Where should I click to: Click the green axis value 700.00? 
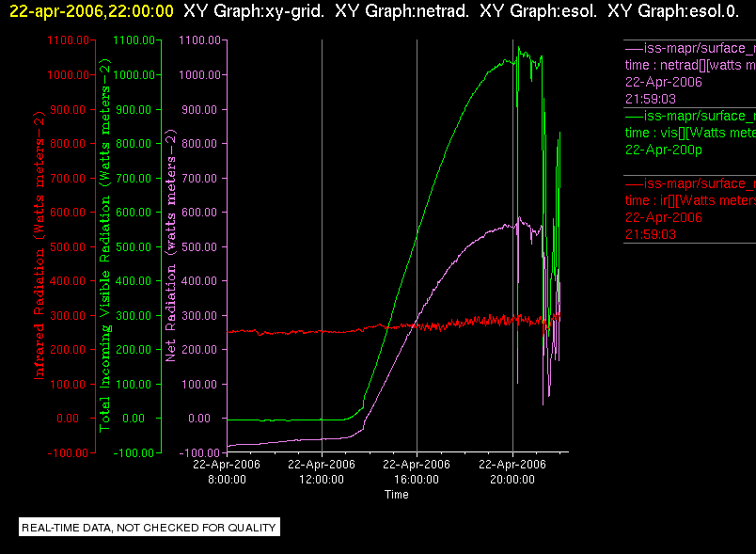point(134,179)
